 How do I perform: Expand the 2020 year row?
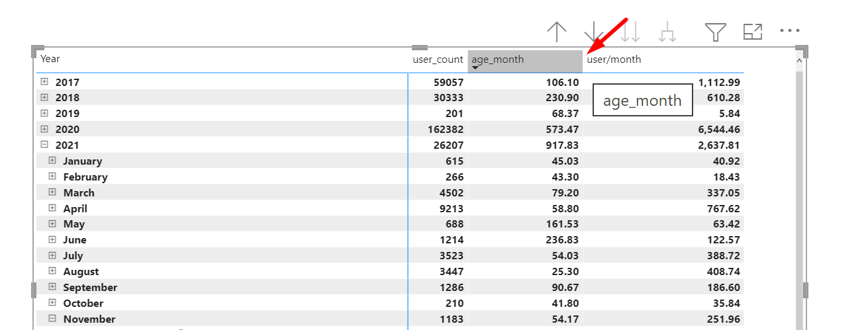[x=44, y=129]
